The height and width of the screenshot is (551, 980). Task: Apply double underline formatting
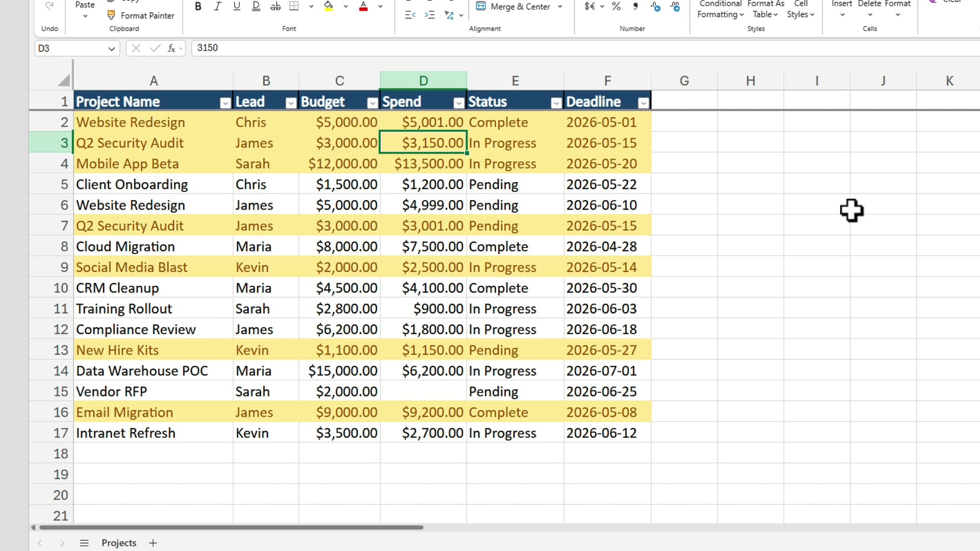pyautogui.click(x=256, y=7)
